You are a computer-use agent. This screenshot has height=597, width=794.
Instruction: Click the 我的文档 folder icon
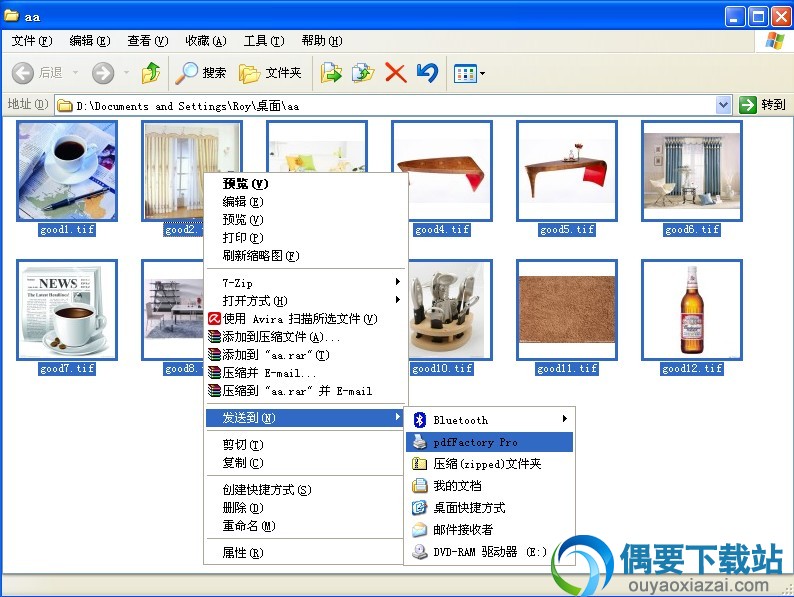(419, 486)
